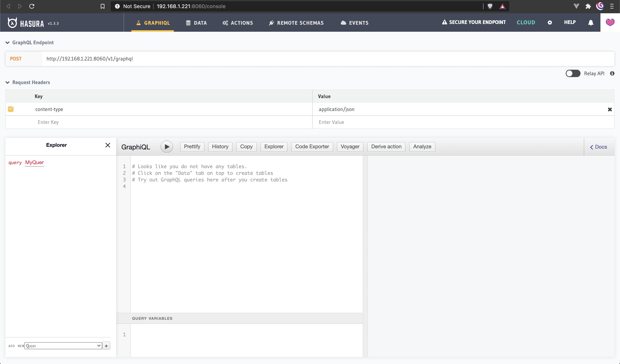Click Secure Your Endpoint link
Screen dimensions: 620x364
[474, 22]
